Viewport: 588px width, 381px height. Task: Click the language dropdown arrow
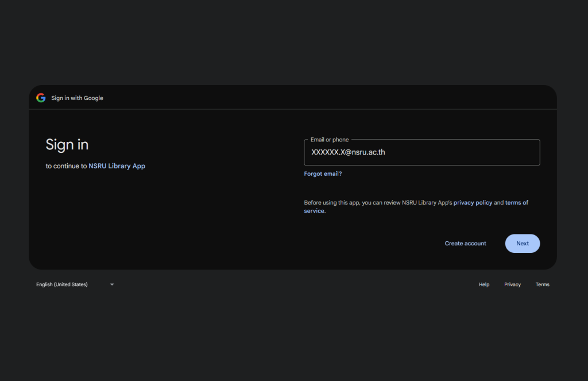pos(112,284)
